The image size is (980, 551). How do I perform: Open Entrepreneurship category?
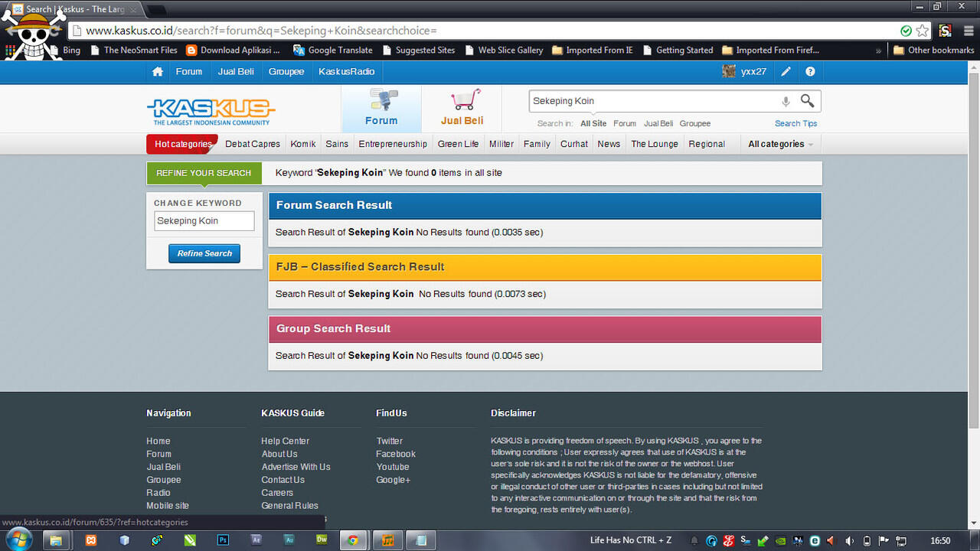[393, 144]
